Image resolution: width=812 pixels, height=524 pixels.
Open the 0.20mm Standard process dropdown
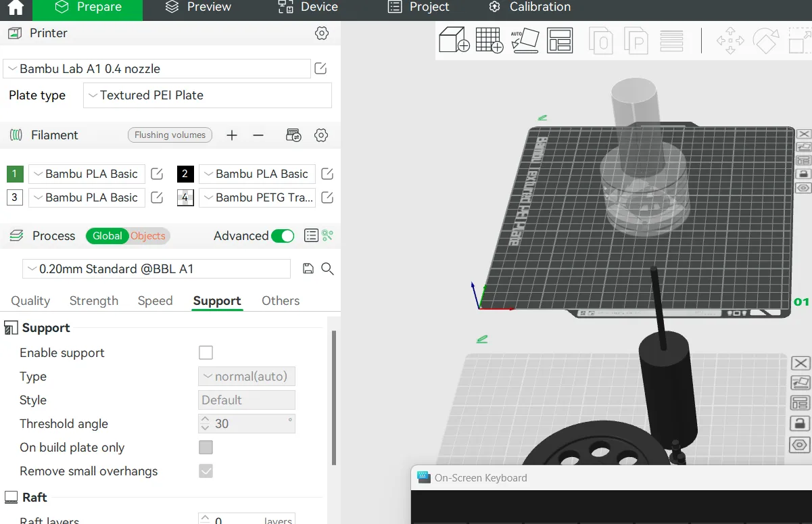tap(157, 269)
